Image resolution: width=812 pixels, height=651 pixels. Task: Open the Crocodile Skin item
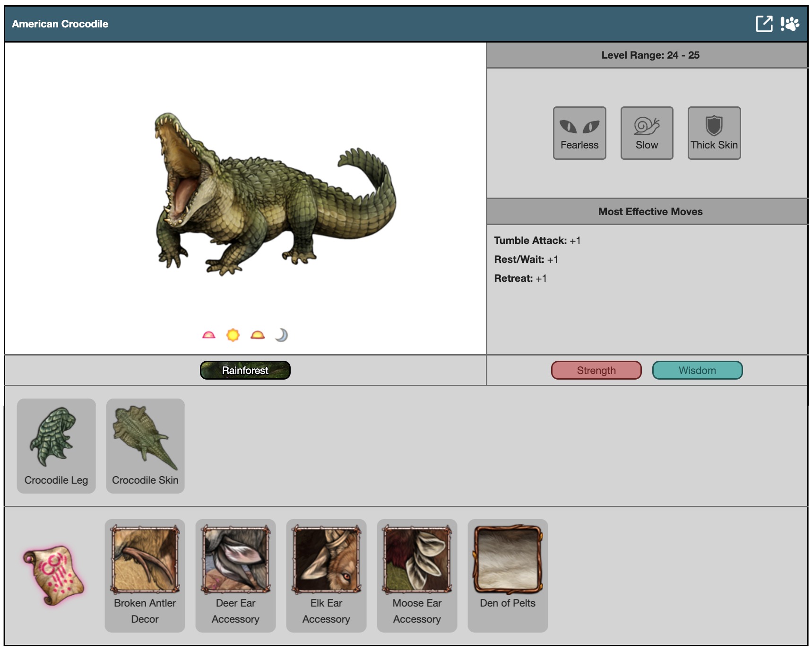click(145, 446)
